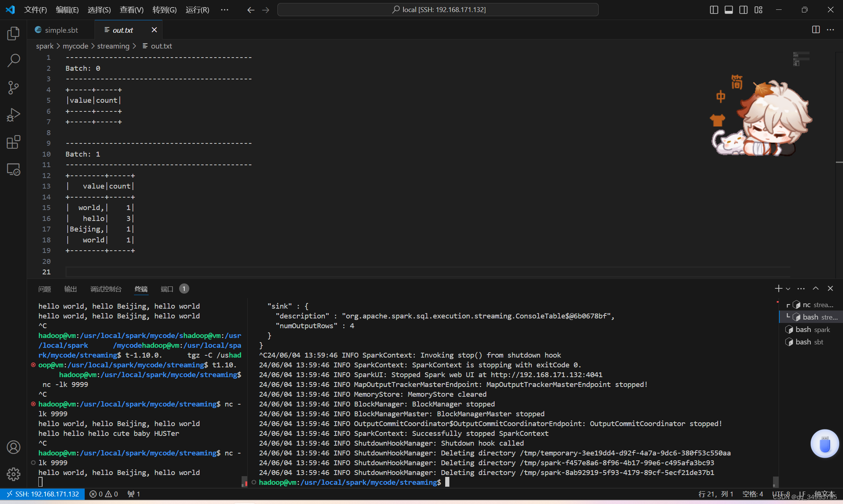
Task: Open the Remote Explorer view
Action: (14, 169)
